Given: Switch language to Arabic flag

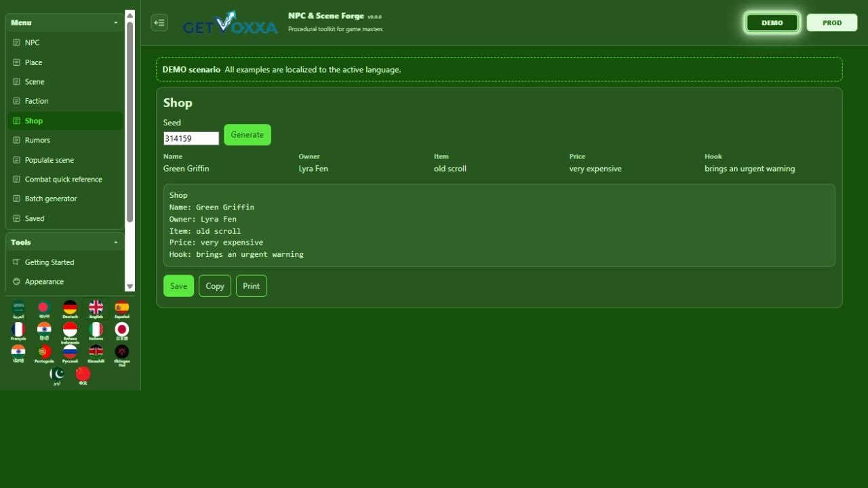Looking at the screenshot, I should click(x=18, y=309).
